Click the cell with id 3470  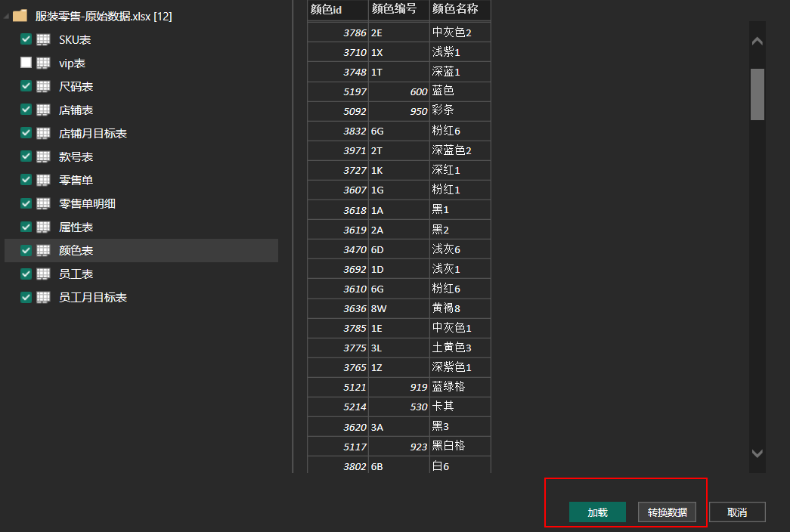tap(338, 249)
